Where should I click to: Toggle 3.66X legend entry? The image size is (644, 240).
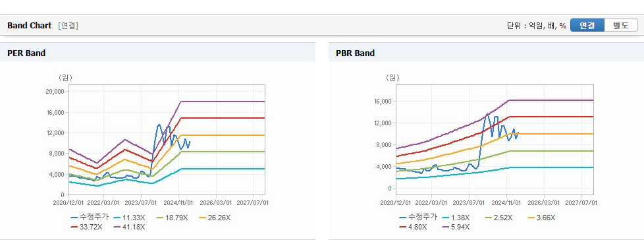click(x=541, y=218)
